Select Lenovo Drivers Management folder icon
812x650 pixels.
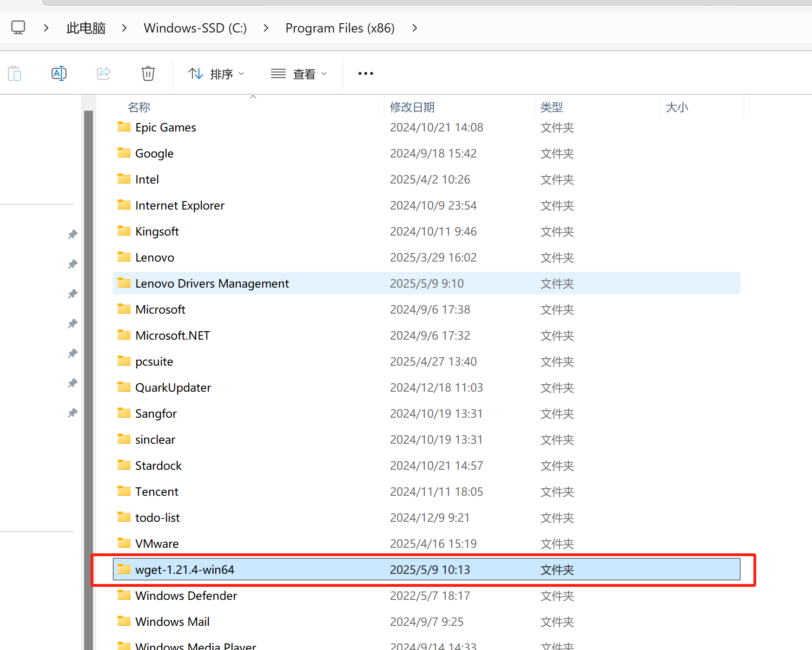click(124, 283)
